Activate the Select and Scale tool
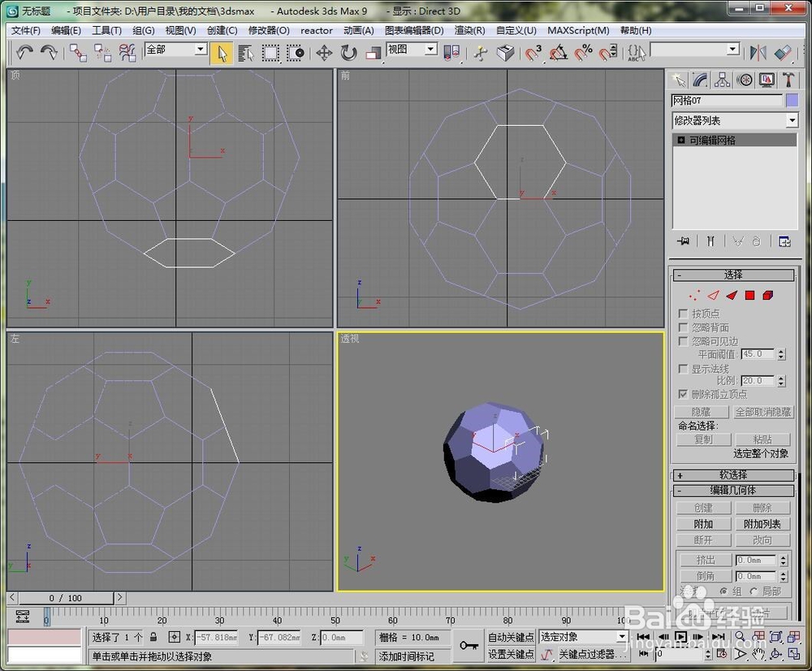The height and width of the screenshot is (671, 812). (373, 53)
